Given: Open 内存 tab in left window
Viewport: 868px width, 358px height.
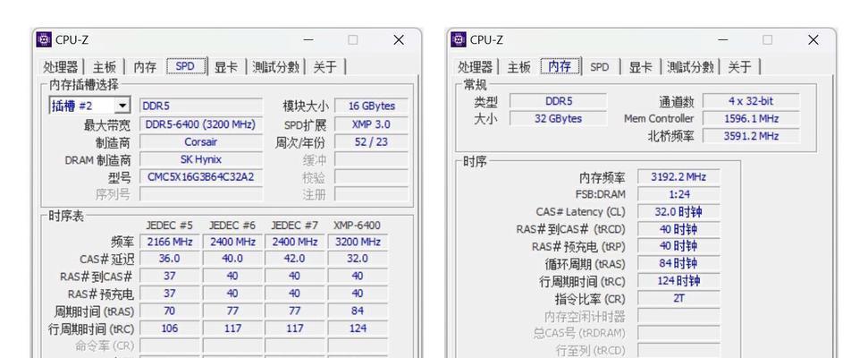Looking at the screenshot, I should [145, 67].
